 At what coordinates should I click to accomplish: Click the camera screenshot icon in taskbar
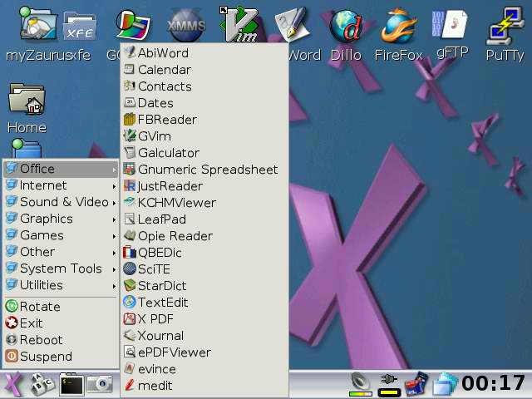point(100,384)
